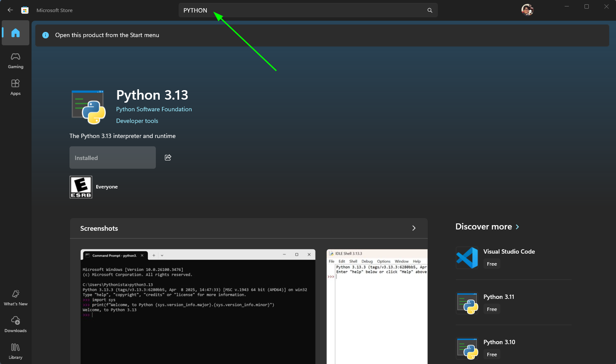This screenshot has width=616, height=364.
Task: Open the Apps section in the sidebar
Action: click(x=16, y=87)
